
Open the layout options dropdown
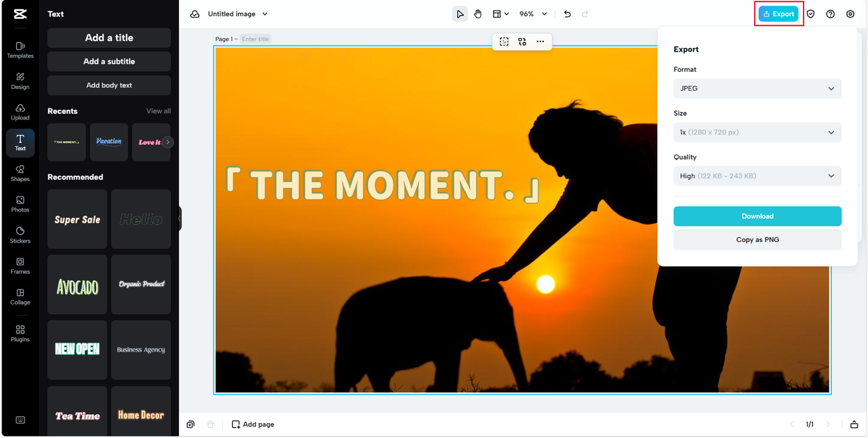[x=500, y=14]
